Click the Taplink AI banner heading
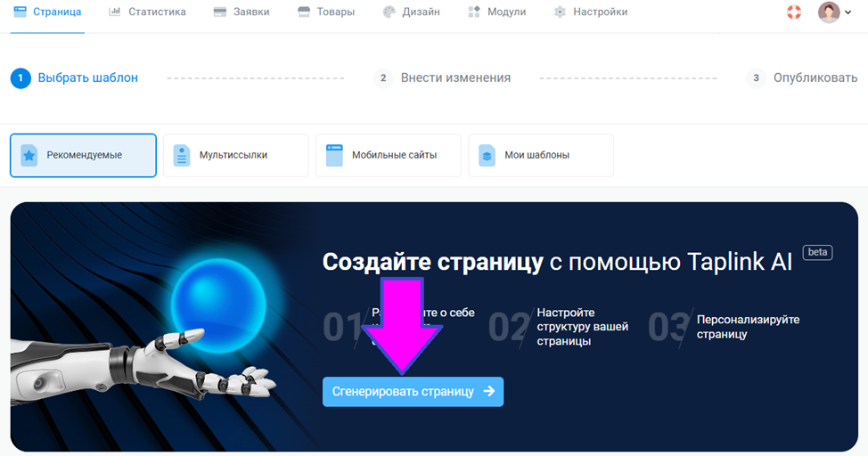This screenshot has width=868, height=456. [557, 262]
